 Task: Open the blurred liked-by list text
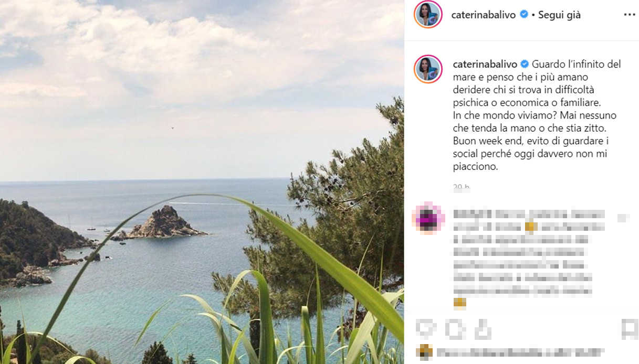click(520, 352)
